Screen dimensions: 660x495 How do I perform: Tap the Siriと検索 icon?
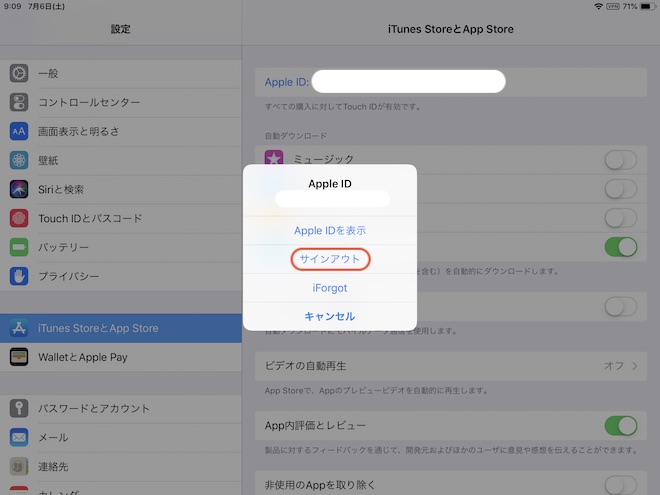pos(19,189)
